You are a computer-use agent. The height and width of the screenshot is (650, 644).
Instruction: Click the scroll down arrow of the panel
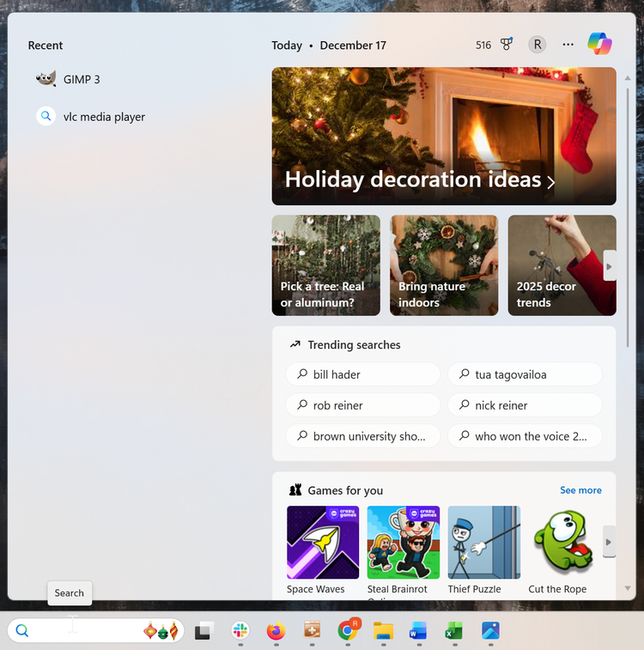(x=628, y=588)
